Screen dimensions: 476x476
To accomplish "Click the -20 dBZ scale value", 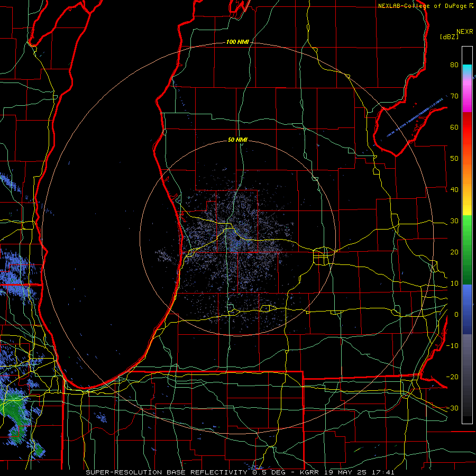I will tap(452, 377).
